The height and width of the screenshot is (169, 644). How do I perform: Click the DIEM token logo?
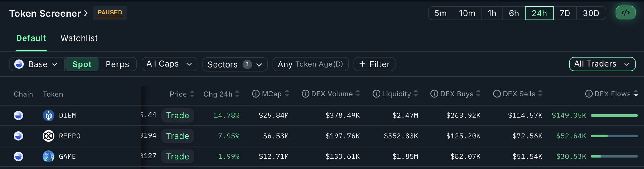(x=48, y=116)
